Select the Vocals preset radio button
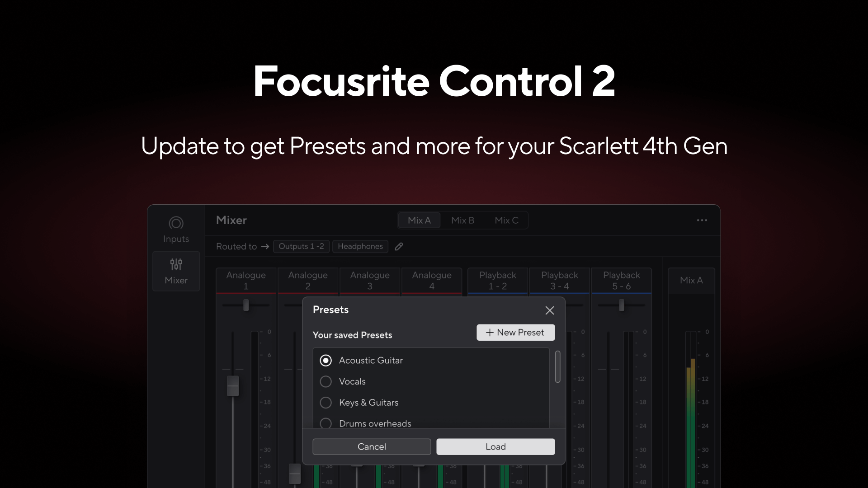 coord(325,381)
